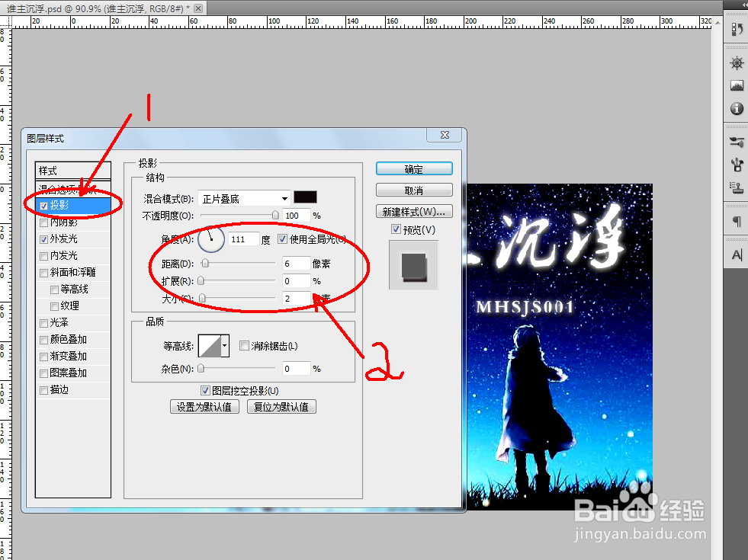
Task: Open the Paragraph panel icon
Action: pos(737,221)
